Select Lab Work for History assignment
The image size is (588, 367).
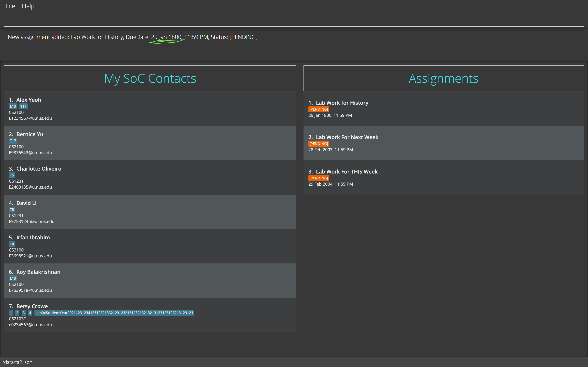pyautogui.click(x=443, y=109)
